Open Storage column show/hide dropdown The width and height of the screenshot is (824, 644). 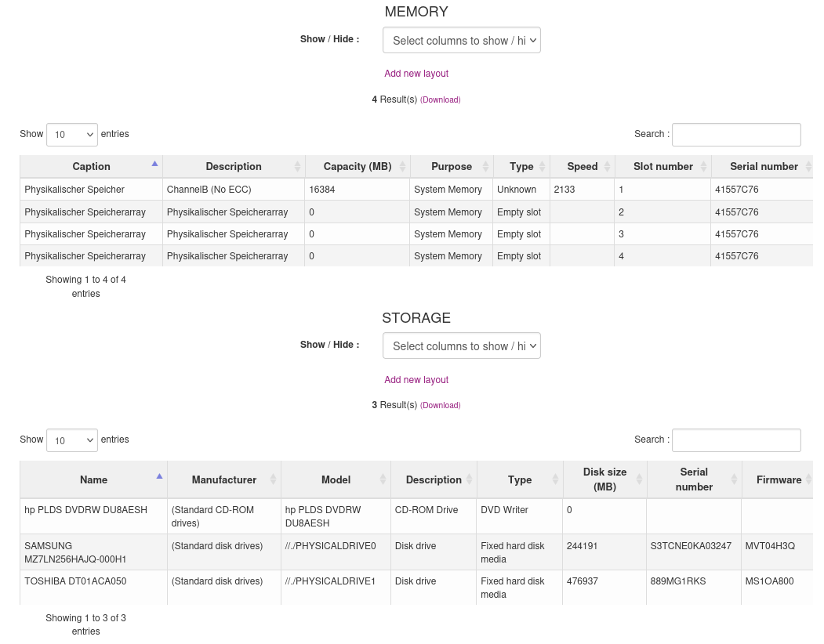461,346
